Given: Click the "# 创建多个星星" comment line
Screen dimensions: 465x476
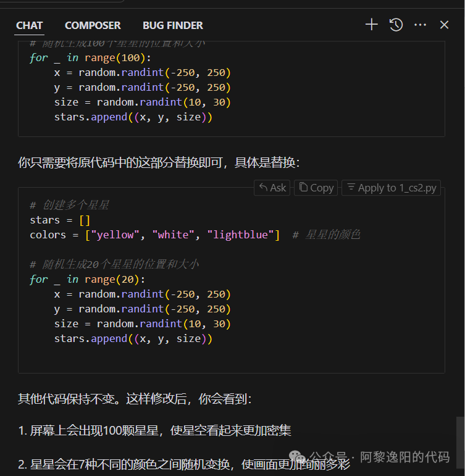Looking at the screenshot, I should (69, 205).
